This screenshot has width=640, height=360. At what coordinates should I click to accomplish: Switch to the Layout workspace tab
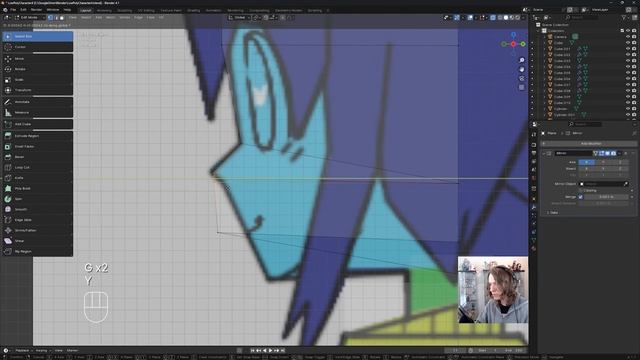pyautogui.click(x=86, y=10)
